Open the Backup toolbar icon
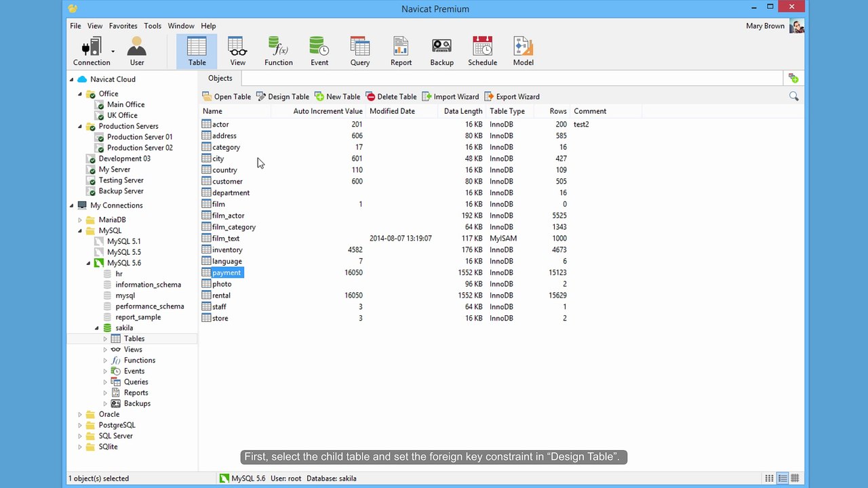The width and height of the screenshot is (868, 488). pyautogui.click(x=441, y=52)
